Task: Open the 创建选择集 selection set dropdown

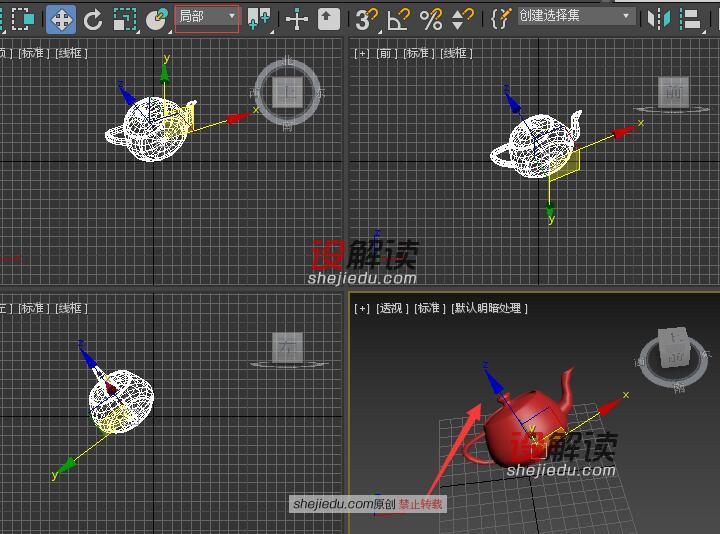Action: click(577, 16)
